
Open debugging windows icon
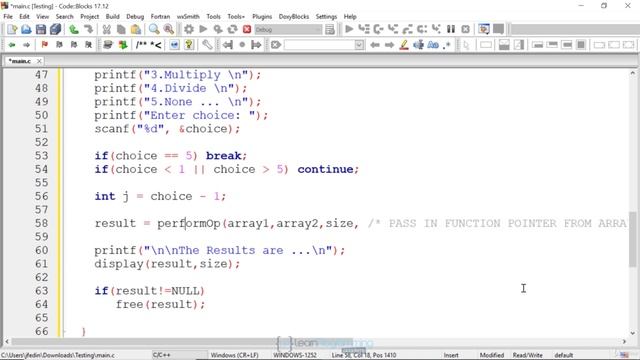point(484,29)
